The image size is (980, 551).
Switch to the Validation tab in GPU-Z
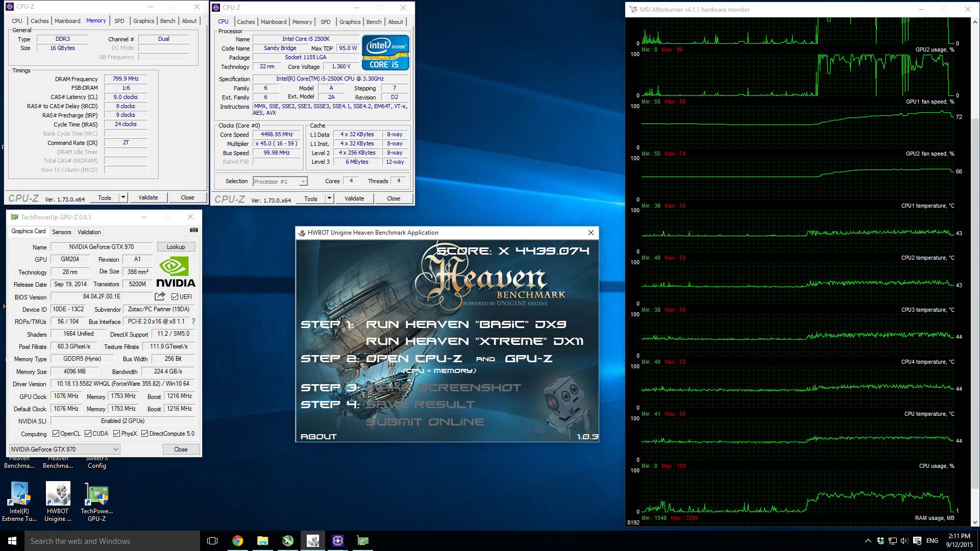click(x=89, y=232)
